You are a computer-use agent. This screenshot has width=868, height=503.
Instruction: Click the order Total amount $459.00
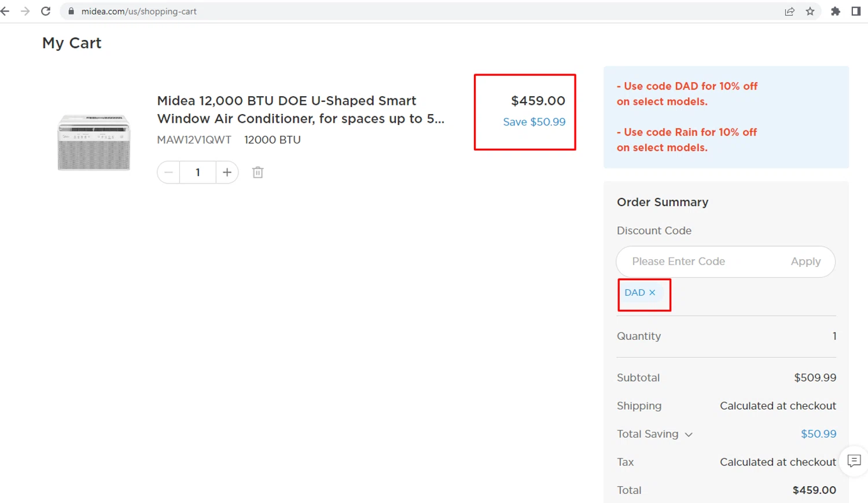click(x=814, y=490)
